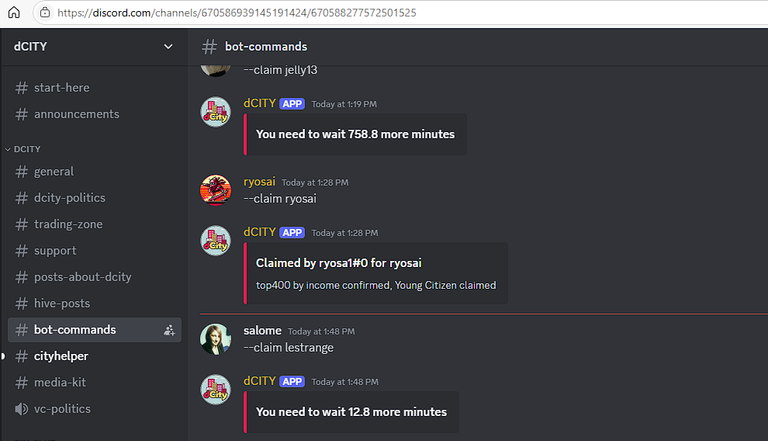Screen dimensions: 768x441
Task: Open ryosai's avatar profile
Action: click(216, 190)
